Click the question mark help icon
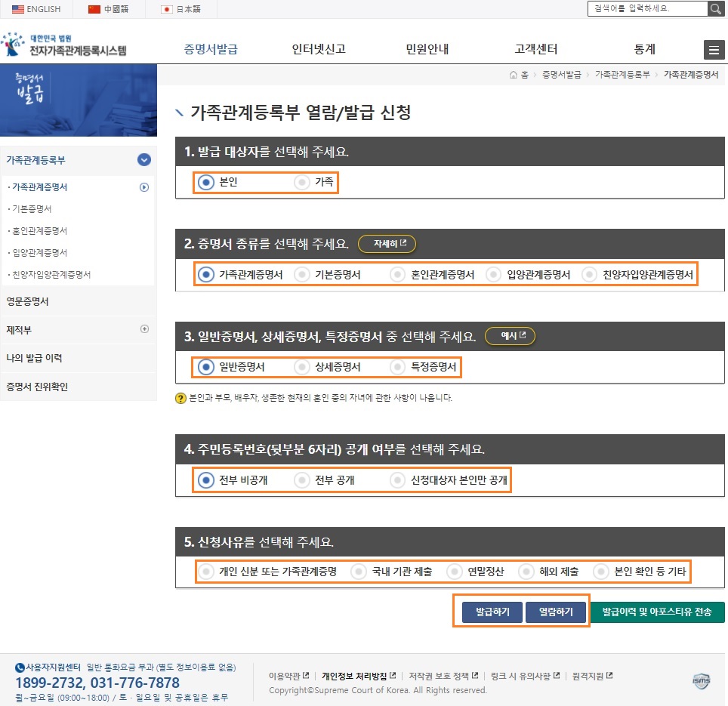Screen dimensions: 728x706 pyautogui.click(x=180, y=398)
